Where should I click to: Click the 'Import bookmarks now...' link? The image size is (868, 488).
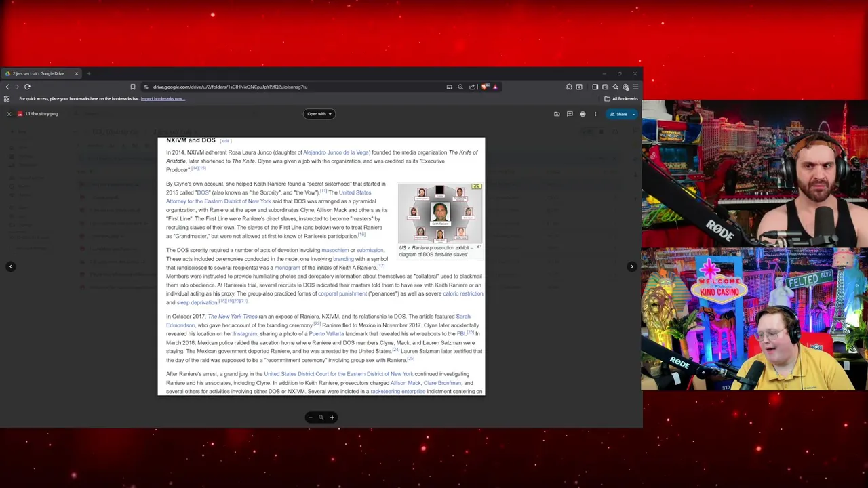tap(163, 99)
